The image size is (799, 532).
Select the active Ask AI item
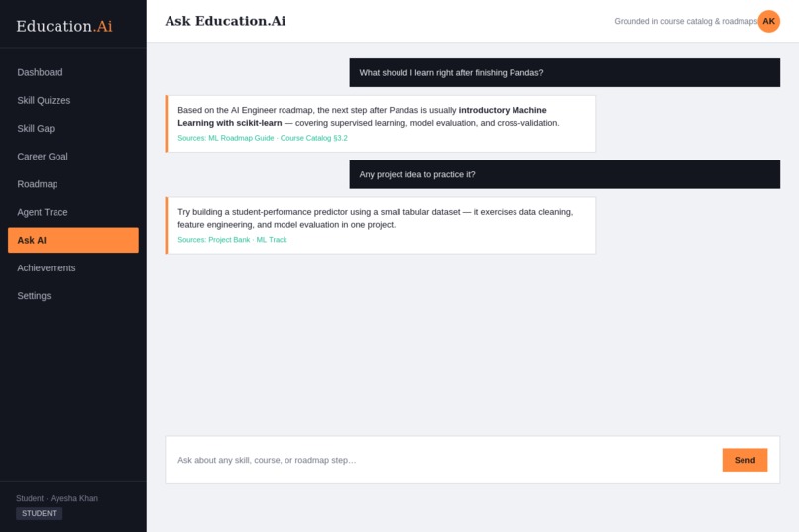click(x=73, y=241)
